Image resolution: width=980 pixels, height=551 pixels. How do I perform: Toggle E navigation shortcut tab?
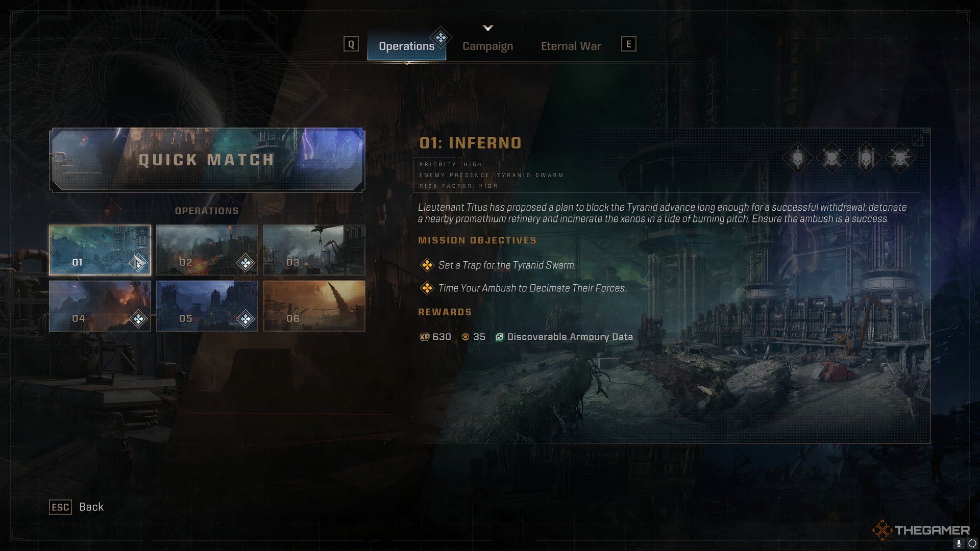tap(628, 44)
